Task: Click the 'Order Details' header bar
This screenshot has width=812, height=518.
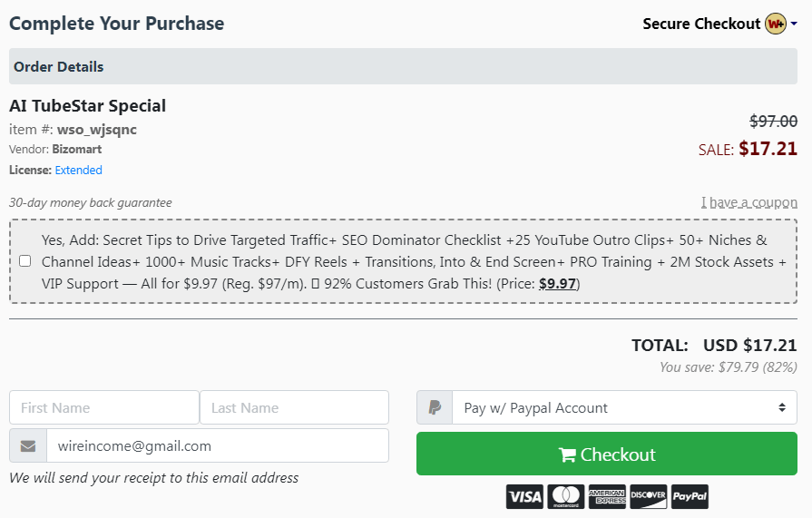Action: (403, 66)
